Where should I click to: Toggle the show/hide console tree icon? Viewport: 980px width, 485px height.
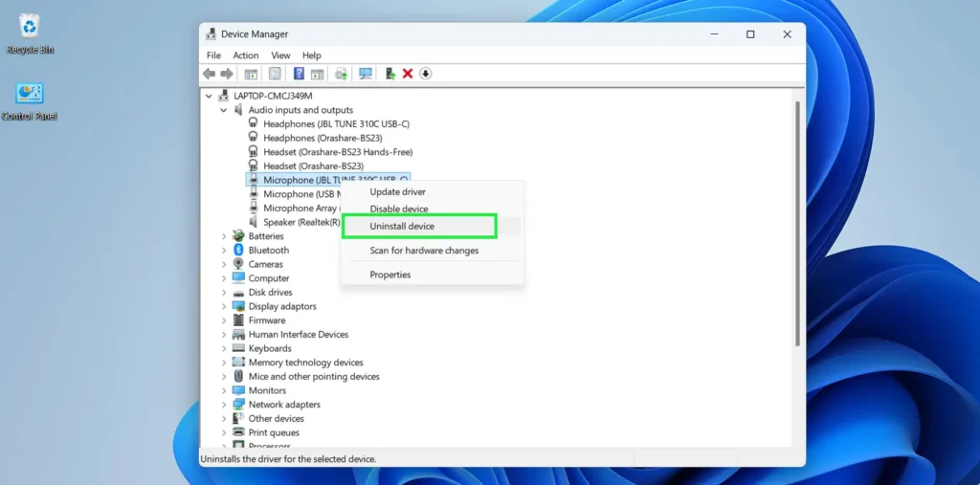click(x=251, y=74)
